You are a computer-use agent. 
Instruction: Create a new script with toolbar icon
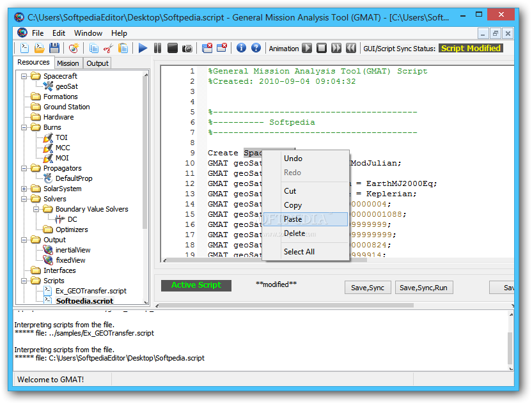pyautogui.click(x=24, y=48)
